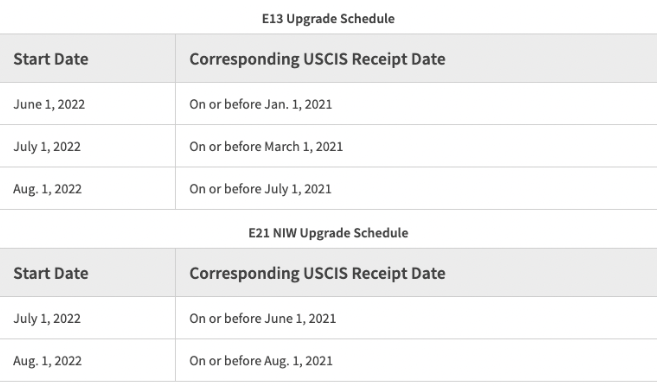
Task: Click the word 'Jan.' in first receipt date
Action: click(x=277, y=104)
